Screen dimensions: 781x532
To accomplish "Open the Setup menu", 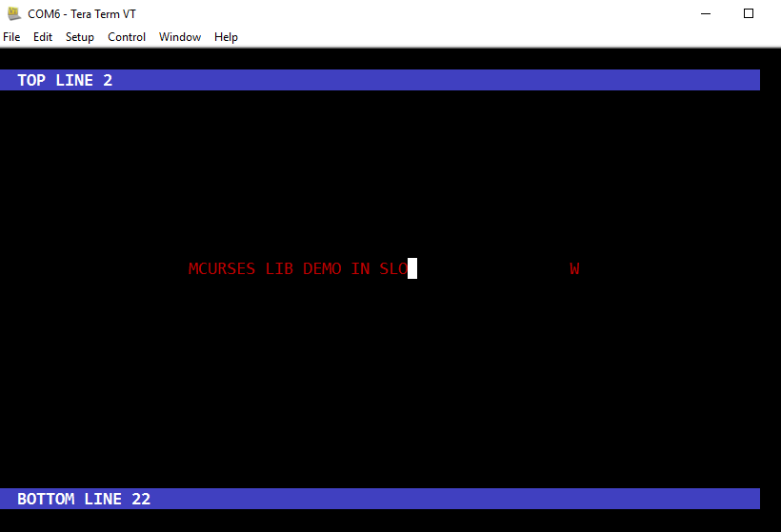I will point(80,37).
